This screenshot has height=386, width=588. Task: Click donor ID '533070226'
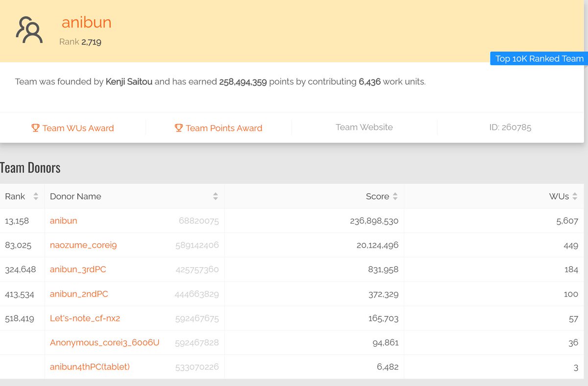pyautogui.click(x=197, y=367)
